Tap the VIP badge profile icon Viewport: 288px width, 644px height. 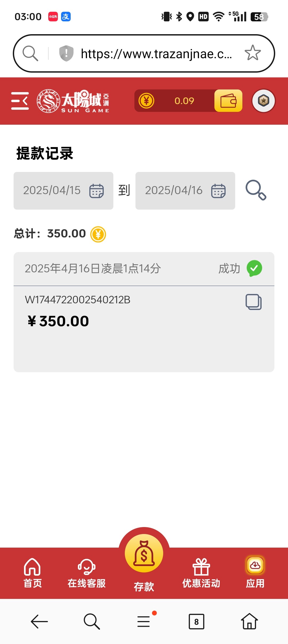(x=263, y=101)
